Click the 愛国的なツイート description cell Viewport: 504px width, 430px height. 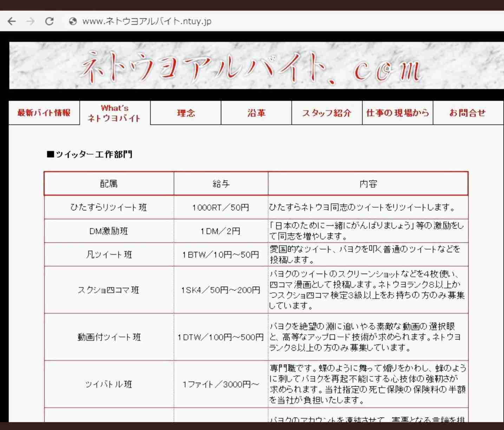368,255
